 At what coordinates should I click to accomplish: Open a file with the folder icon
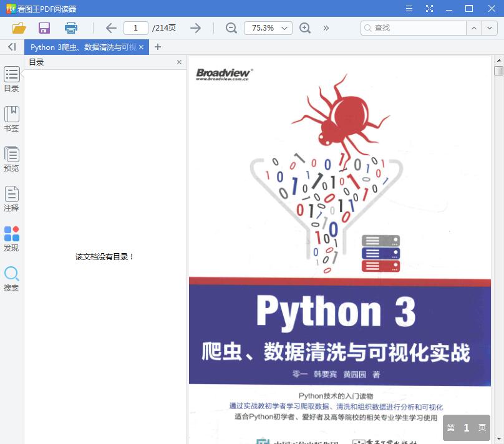click(19, 28)
